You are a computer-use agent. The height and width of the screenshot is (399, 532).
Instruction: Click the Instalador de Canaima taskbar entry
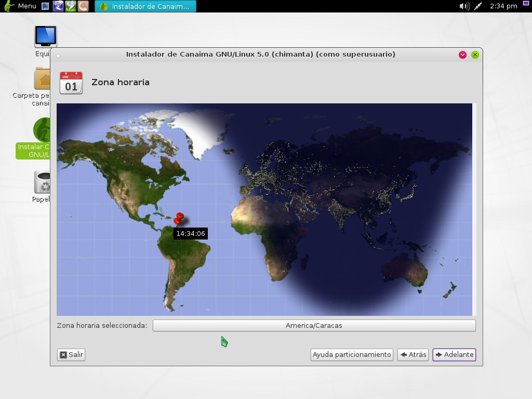145,7
